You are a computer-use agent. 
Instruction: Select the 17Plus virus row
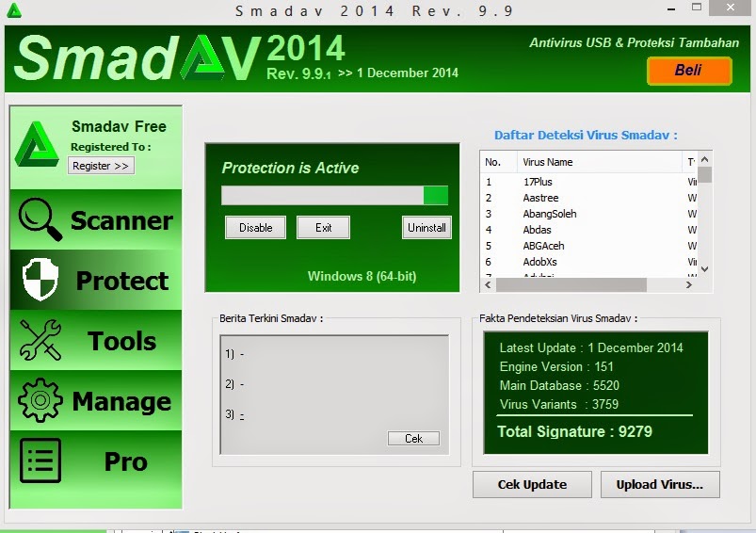(x=588, y=182)
